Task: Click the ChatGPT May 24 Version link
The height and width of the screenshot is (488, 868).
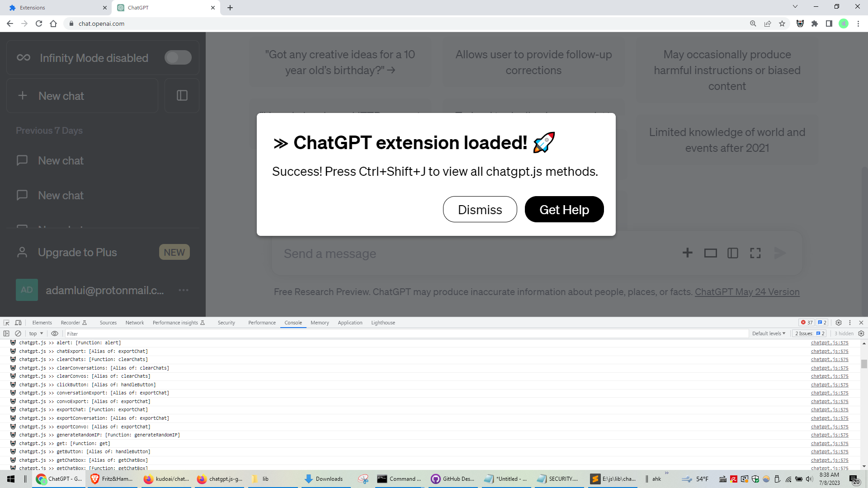Action: (x=748, y=292)
